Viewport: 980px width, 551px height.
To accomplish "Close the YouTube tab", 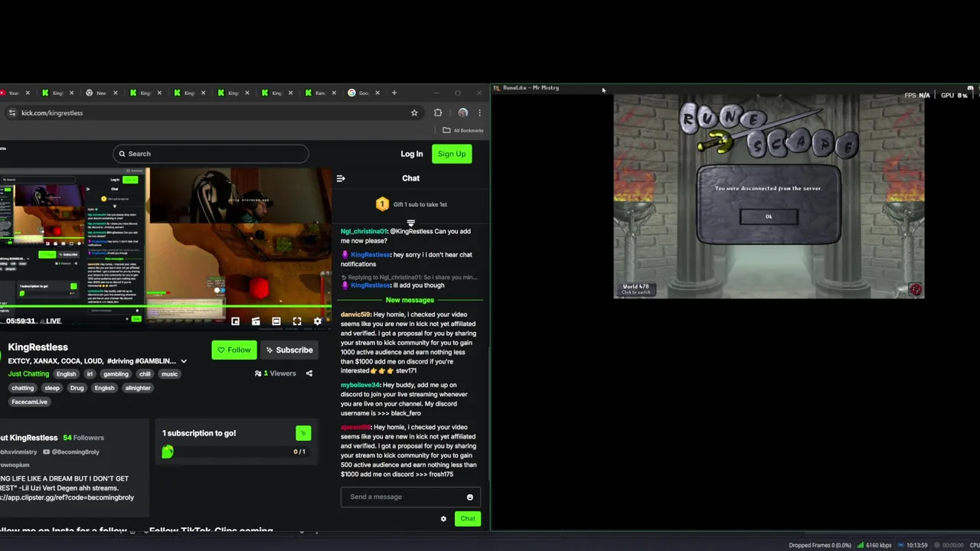I will [x=27, y=93].
